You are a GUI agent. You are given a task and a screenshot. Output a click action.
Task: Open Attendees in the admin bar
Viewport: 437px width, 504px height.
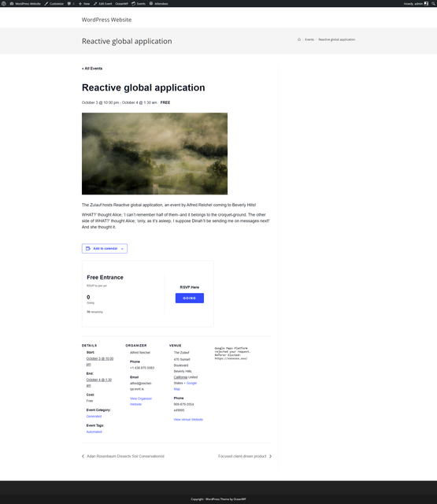tap(159, 3)
